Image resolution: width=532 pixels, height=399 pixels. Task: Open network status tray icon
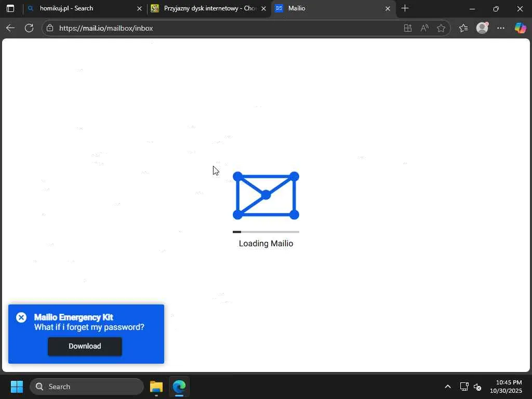[x=464, y=387]
